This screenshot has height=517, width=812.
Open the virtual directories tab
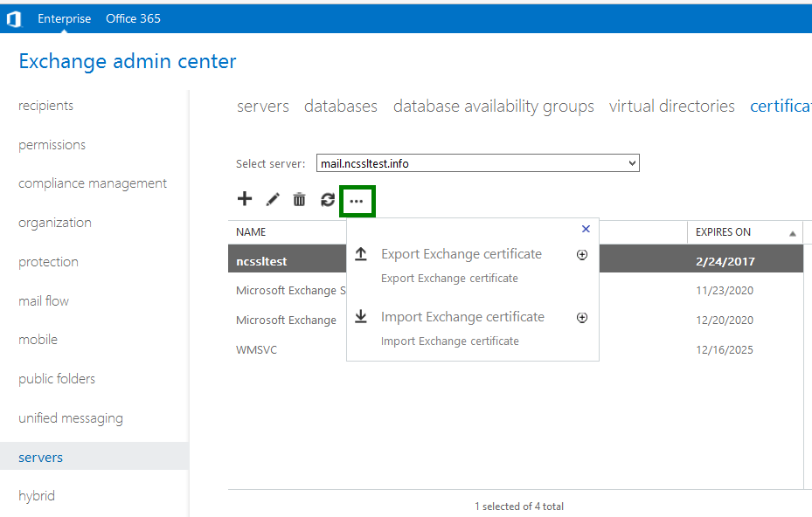point(671,106)
